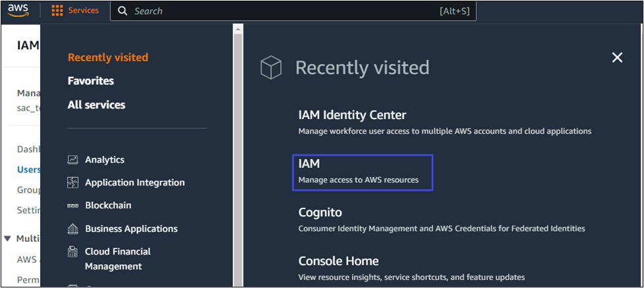The image size is (644, 288).
Task: Open IAM Identity Center service
Action: (x=352, y=116)
